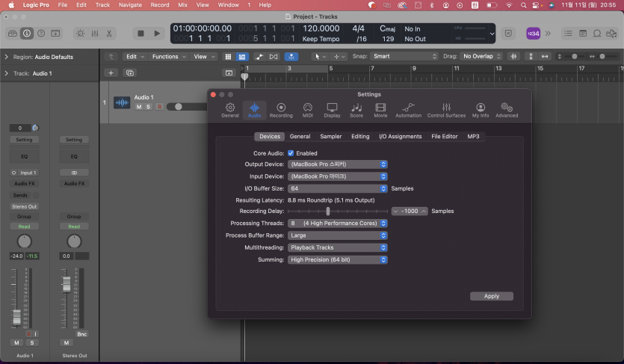Open the Recording settings pane
Image resolution: width=624 pixels, height=364 pixels.
point(281,110)
